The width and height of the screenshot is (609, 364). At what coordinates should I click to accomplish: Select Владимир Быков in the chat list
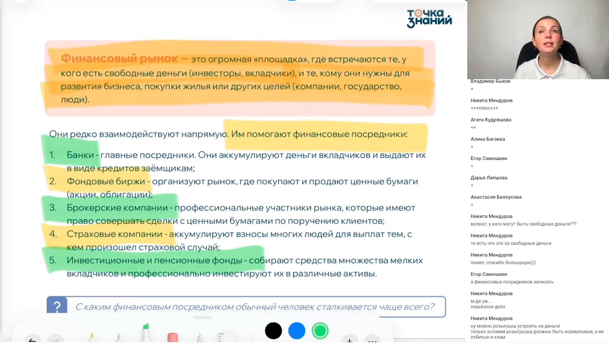pos(490,81)
